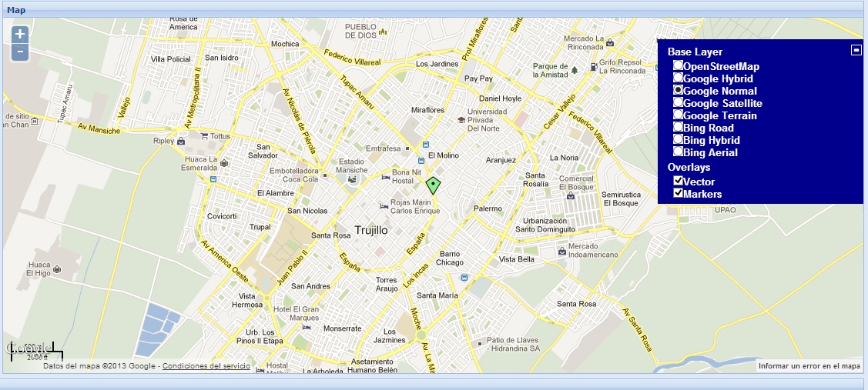This screenshot has width=868, height=390.
Task: Toggle the Vector overlay checkbox
Action: (678, 180)
